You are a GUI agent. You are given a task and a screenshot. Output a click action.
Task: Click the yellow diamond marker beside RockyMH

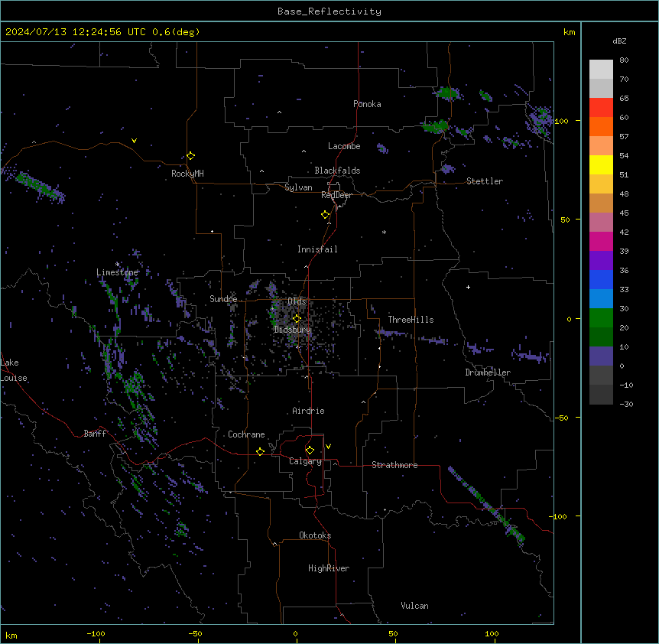click(x=191, y=156)
